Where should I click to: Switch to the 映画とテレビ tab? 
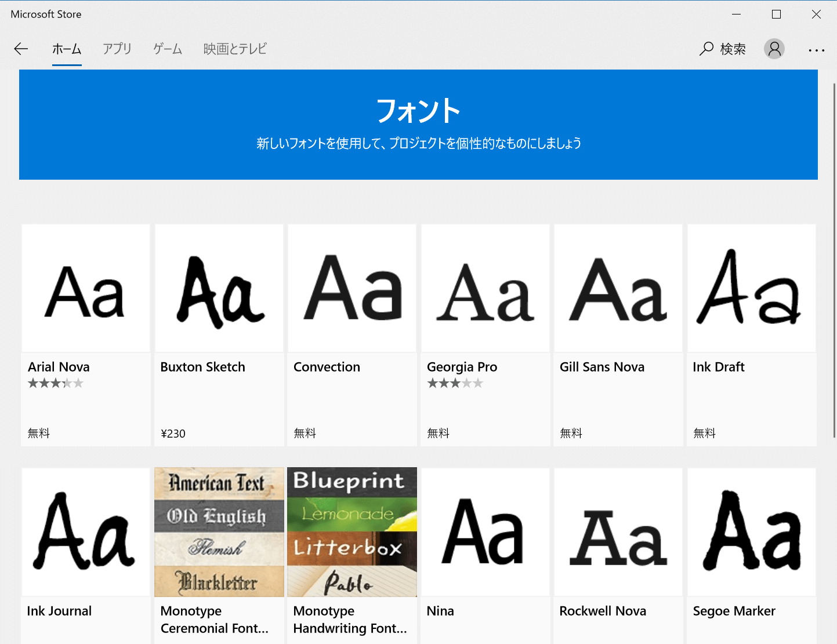pos(235,49)
